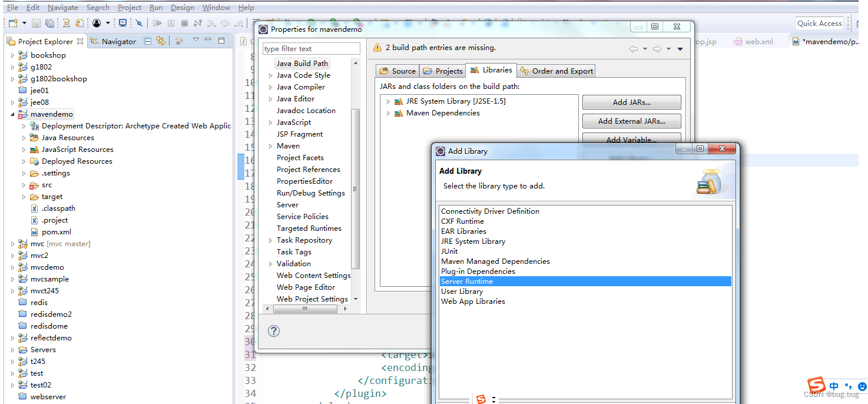
Task: Click pom.xml file icon in Project Explorer
Action: point(35,232)
